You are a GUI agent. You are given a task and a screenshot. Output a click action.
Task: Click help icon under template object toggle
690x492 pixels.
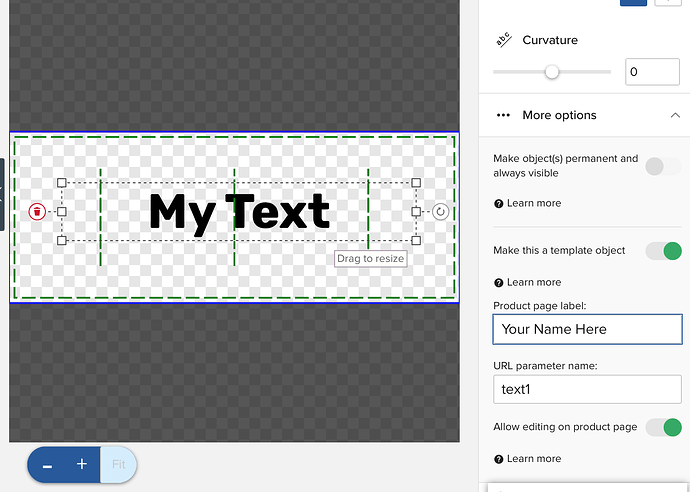(499, 283)
